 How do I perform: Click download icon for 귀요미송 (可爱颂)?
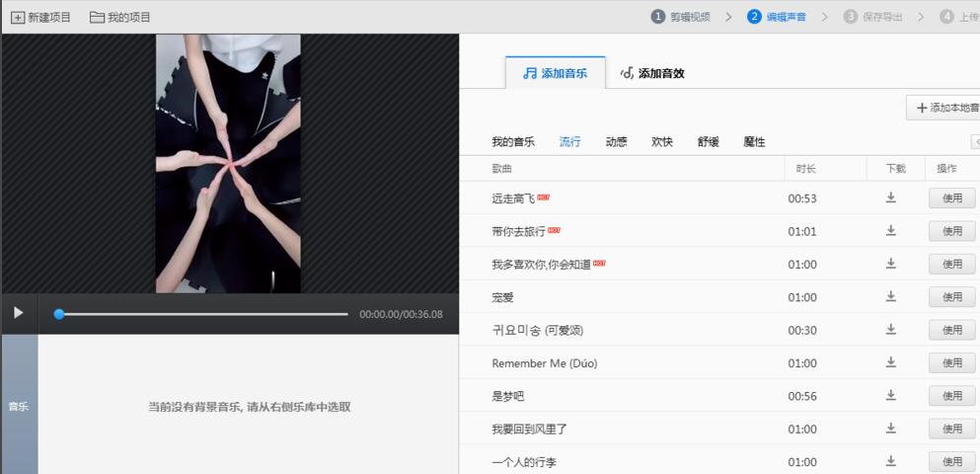click(x=890, y=330)
